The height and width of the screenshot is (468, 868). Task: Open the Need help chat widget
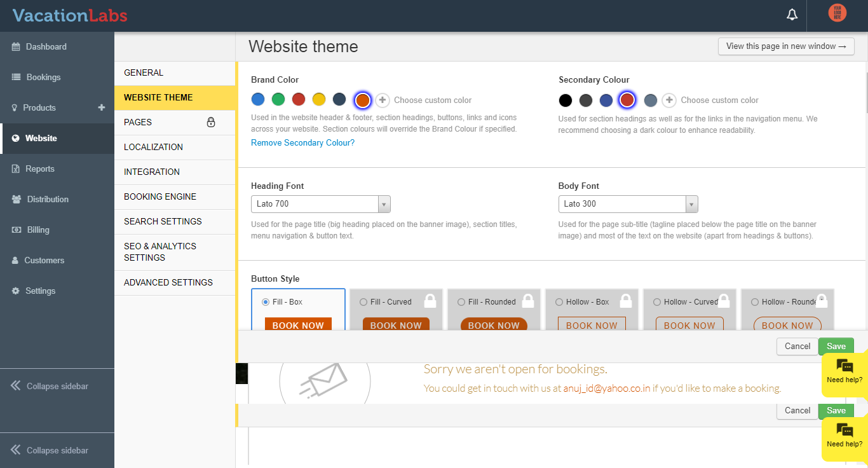(844, 371)
